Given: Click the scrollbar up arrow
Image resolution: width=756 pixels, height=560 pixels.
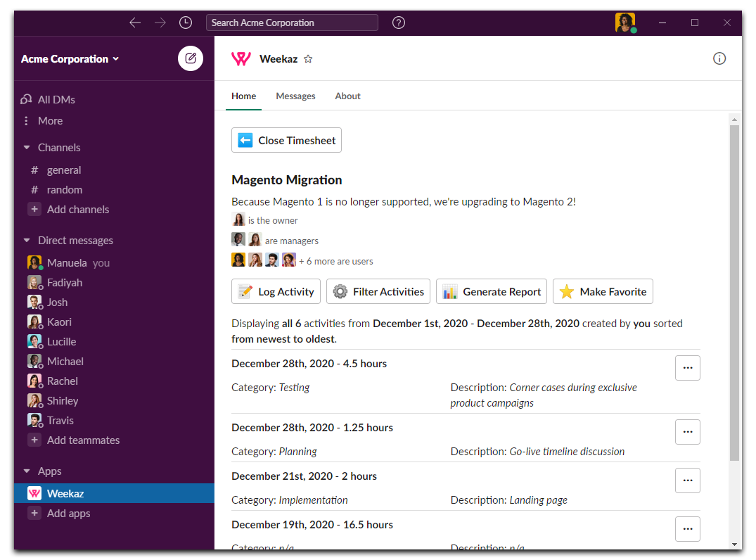Looking at the screenshot, I should click(734, 119).
